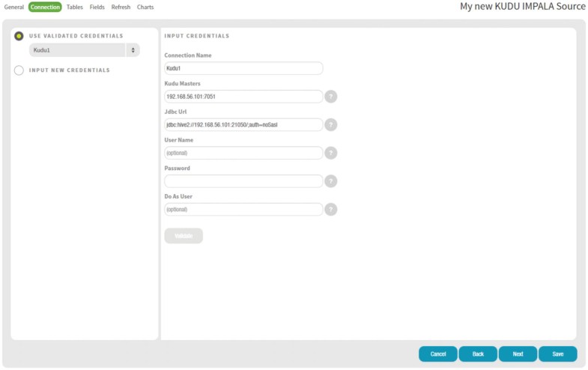Focus the Jdbc Url input field
Screen dimensions: 588x370
pyautogui.click(x=243, y=124)
